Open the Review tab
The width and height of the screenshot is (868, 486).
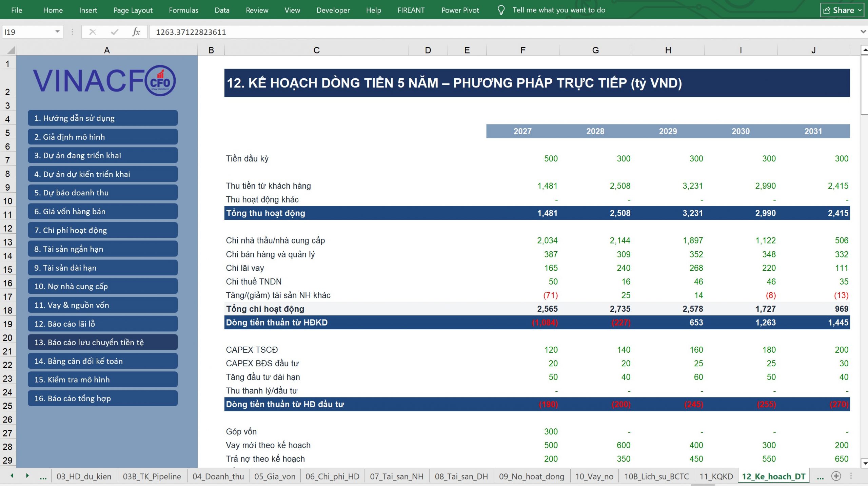point(257,10)
